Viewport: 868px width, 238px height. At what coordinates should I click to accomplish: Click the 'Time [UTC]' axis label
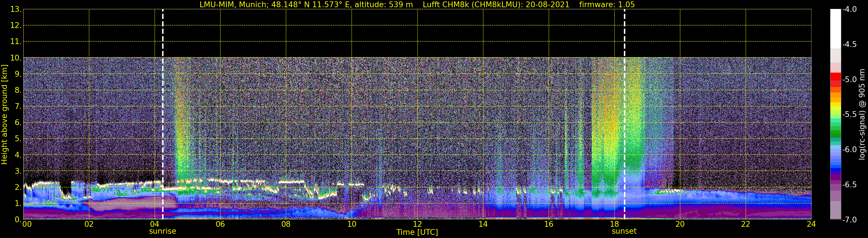pos(417,232)
